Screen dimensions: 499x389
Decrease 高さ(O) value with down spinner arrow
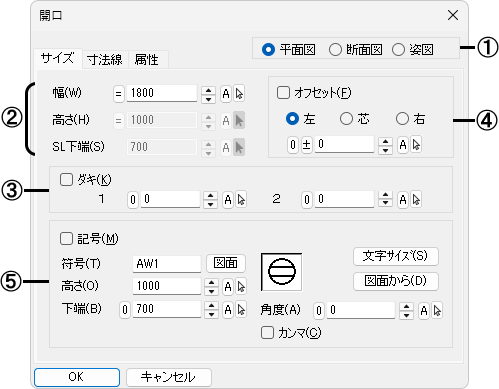211,291
